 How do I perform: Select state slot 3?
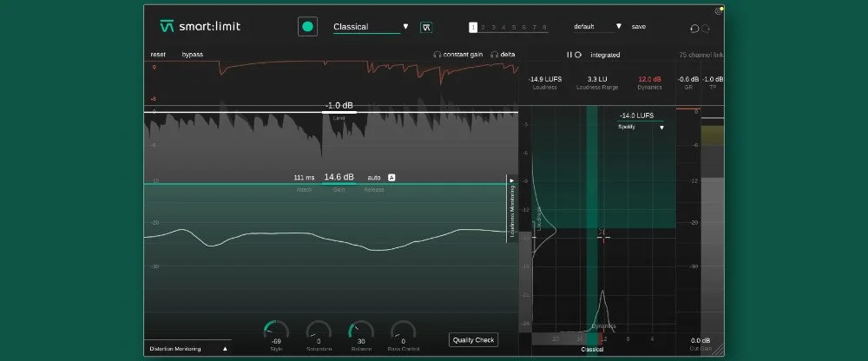pyautogui.click(x=493, y=27)
